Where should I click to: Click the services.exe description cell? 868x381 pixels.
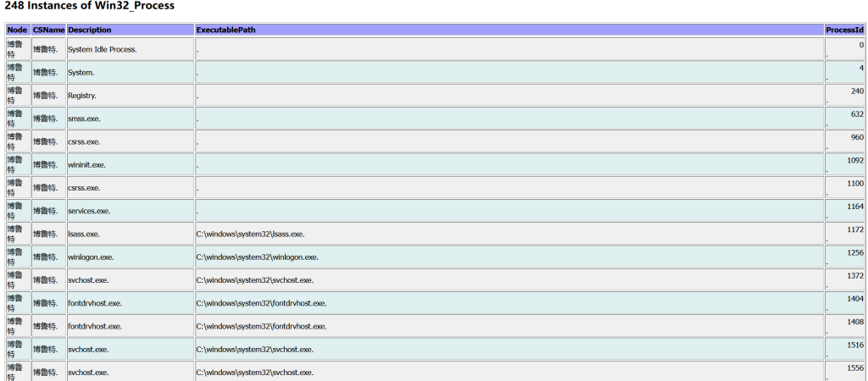tap(89, 211)
